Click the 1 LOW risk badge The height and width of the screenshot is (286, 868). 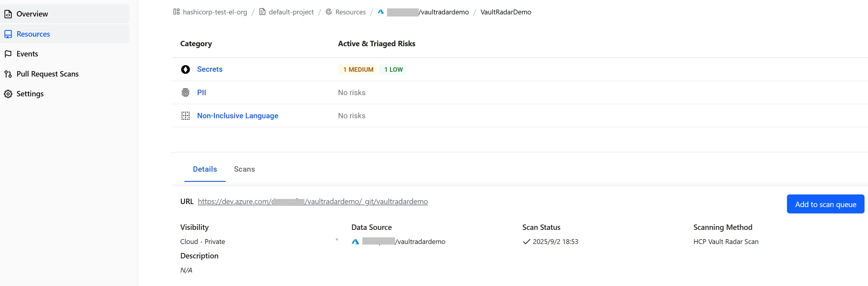(393, 70)
